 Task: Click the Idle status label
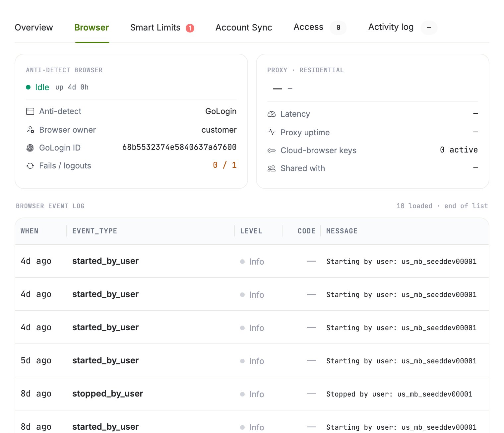click(42, 87)
